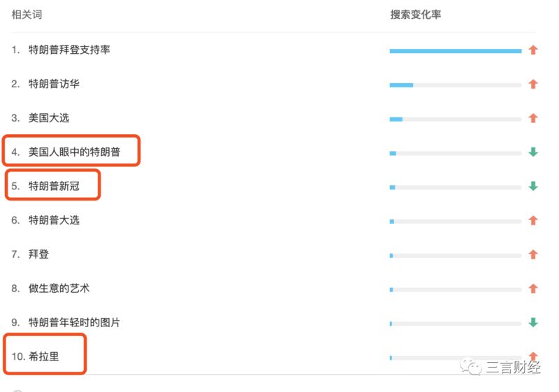The width and height of the screenshot is (559, 392).
Task: Click the down arrow for 特朗普年轻时的图片
Action: [x=533, y=323]
